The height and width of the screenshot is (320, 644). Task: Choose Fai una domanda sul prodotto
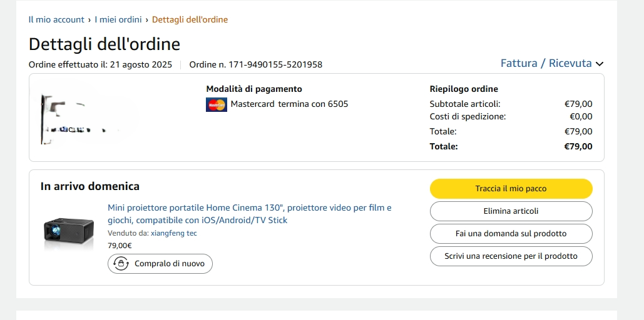click(511, 234)
